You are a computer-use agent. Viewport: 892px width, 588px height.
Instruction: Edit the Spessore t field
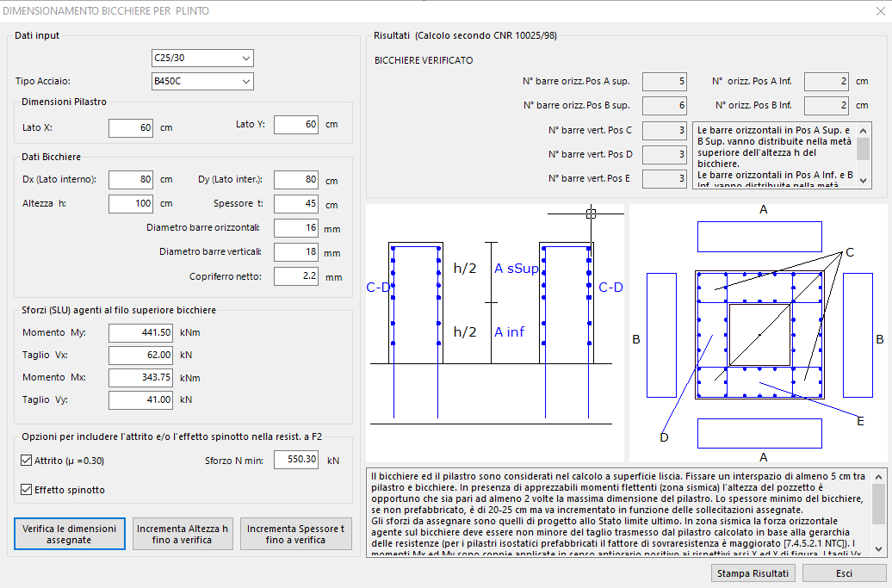[296, 203]
